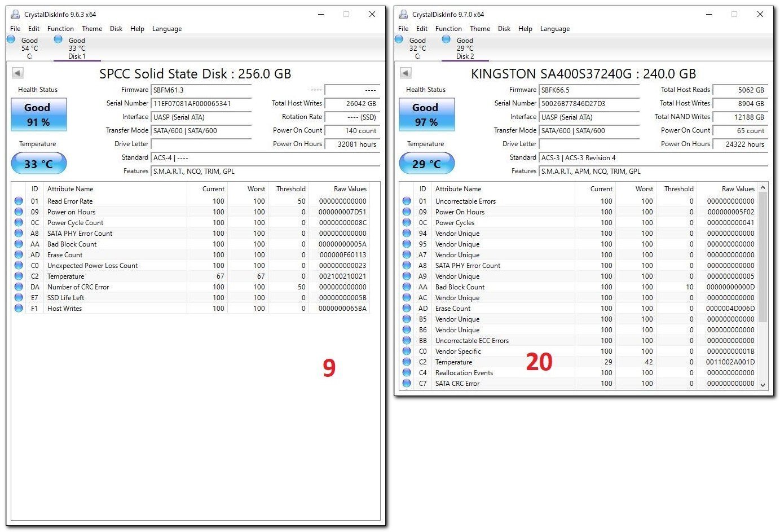Open Help menu in CrystalDiskInfo 9.7.0 window
Viewport: 780px width, 532px height.
coord(525,29)
